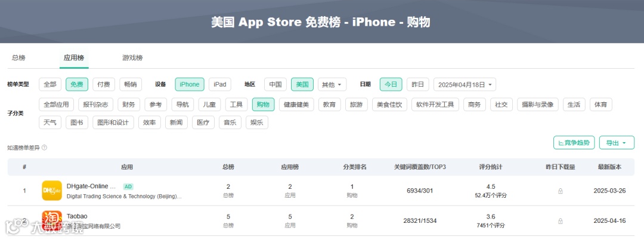Select 付费 chart type
Screen dimensions: 644x239
[104, 84]
